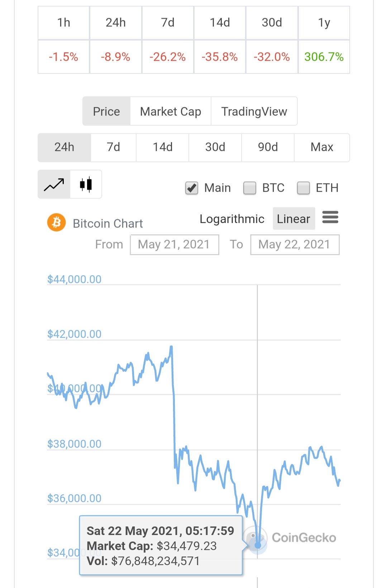Image resolution: width=387 pixels, height=588 pixels.
Task: Select the 7d chart range
Action: tap(114, 147)
